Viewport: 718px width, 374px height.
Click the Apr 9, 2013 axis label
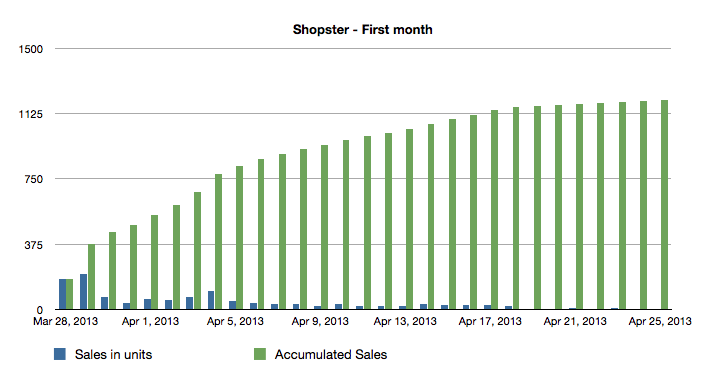320,321
